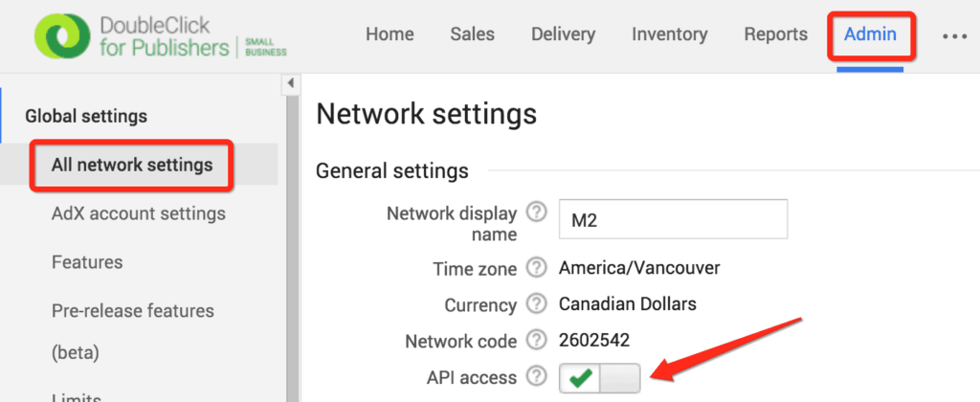Select the Reports tab
Screen dimensions: 980x402
point(775,34)
